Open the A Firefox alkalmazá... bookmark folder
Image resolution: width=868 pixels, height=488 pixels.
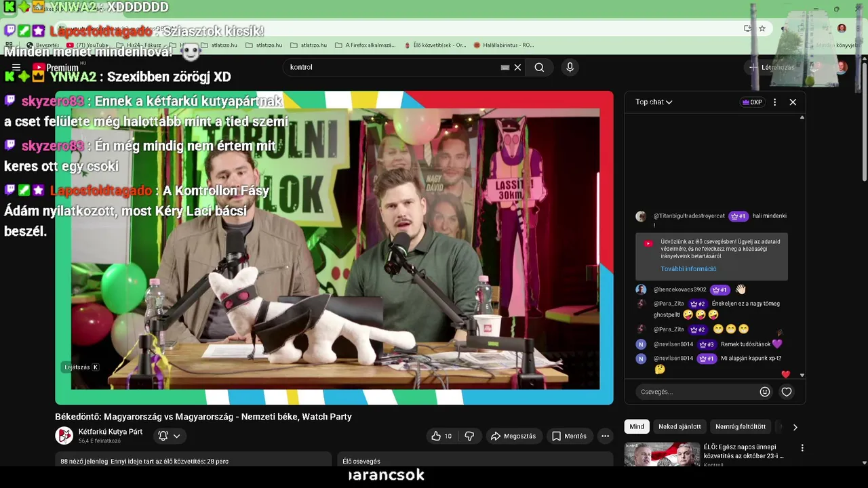[x=366, y=45]
